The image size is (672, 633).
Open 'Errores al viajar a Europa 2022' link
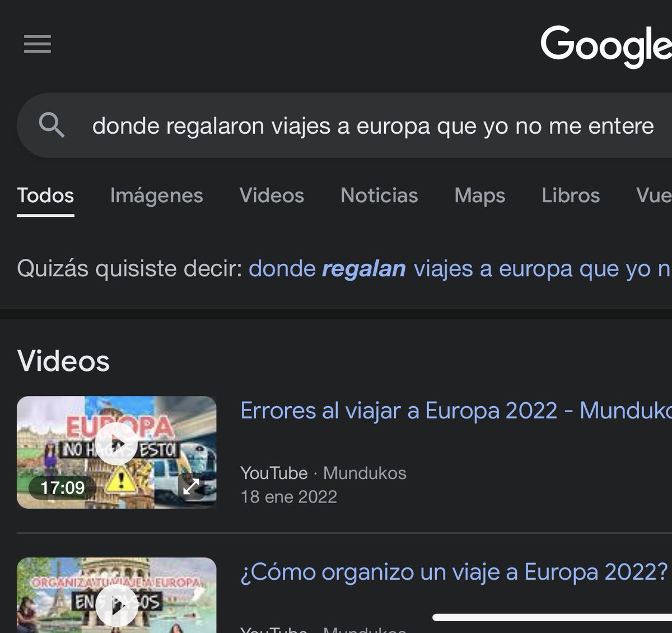click(x=456, y=411)
